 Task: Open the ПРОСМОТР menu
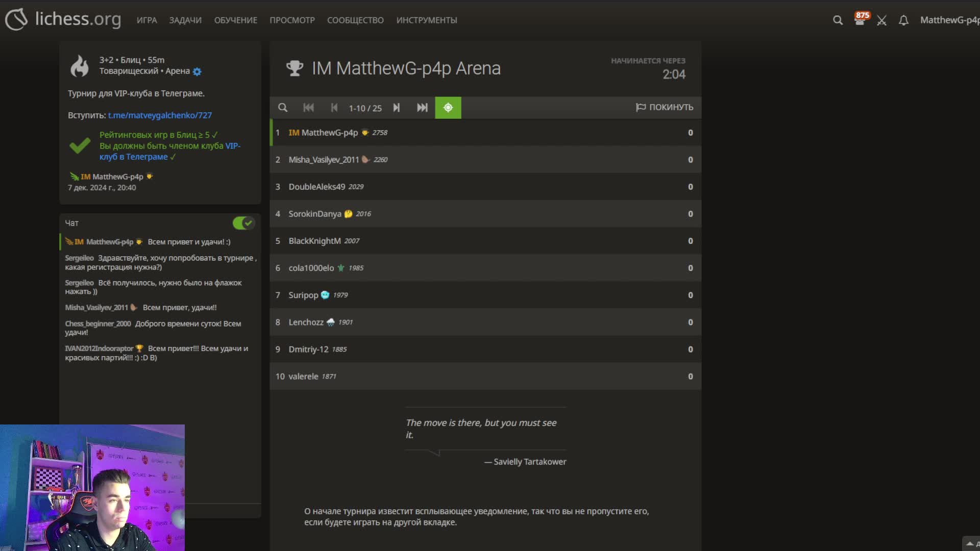tap(292, 20)
